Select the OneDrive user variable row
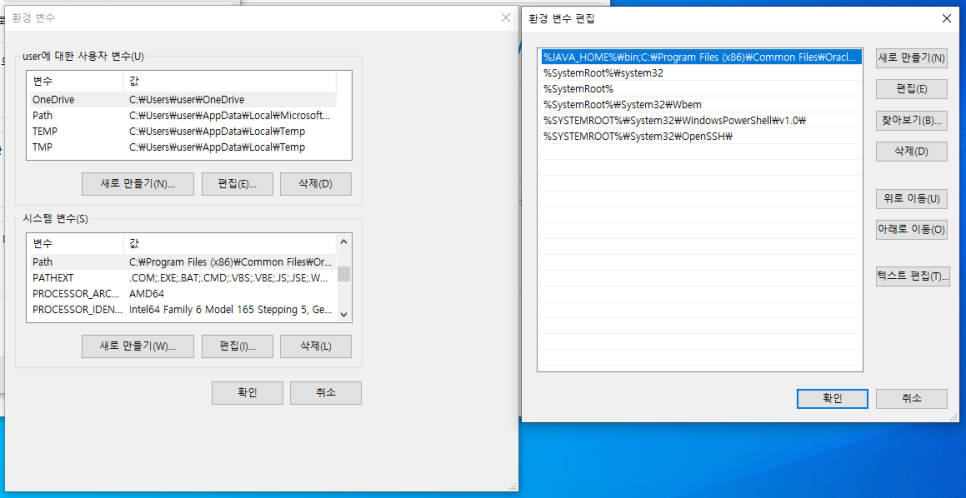966x498 pixels. (183, 99)
